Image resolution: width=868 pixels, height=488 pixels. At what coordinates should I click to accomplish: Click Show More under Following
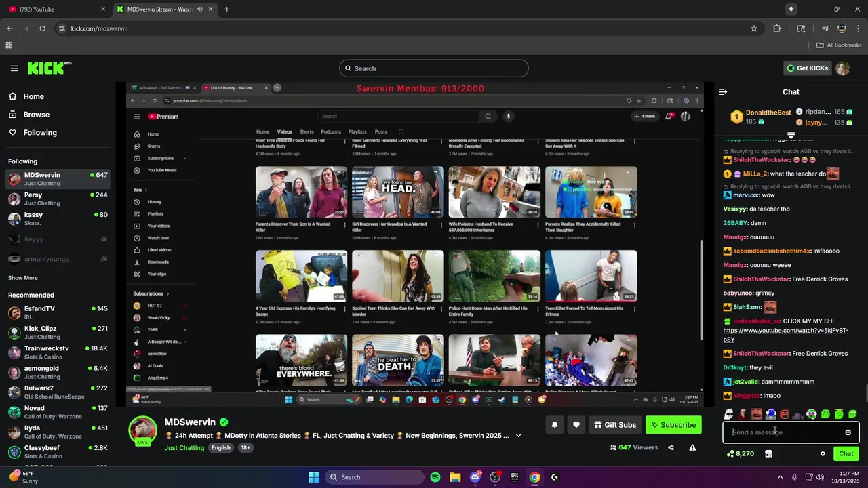coord(23,278)
